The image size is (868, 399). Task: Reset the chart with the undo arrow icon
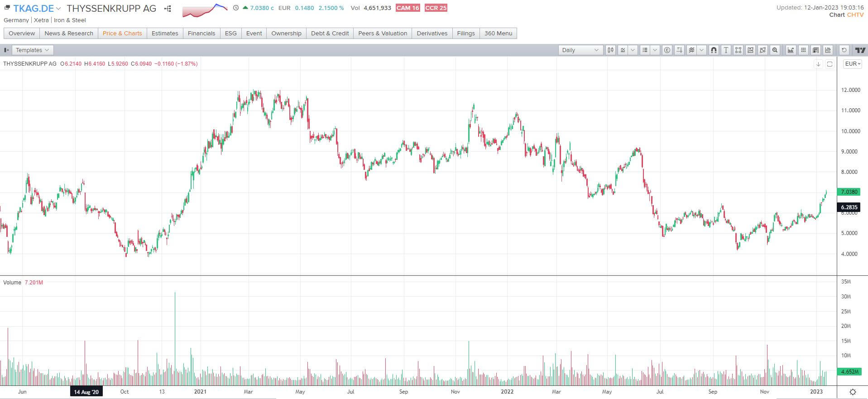(844, 50)
